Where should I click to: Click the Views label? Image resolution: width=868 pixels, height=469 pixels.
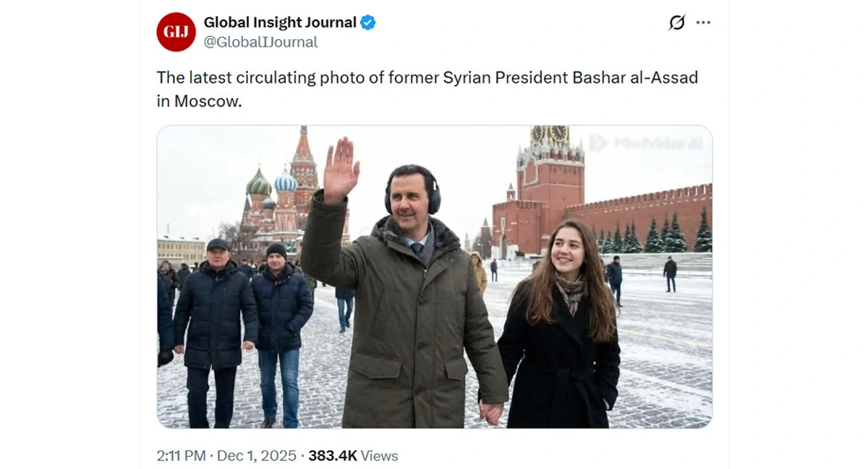click(x=380, y=455)
